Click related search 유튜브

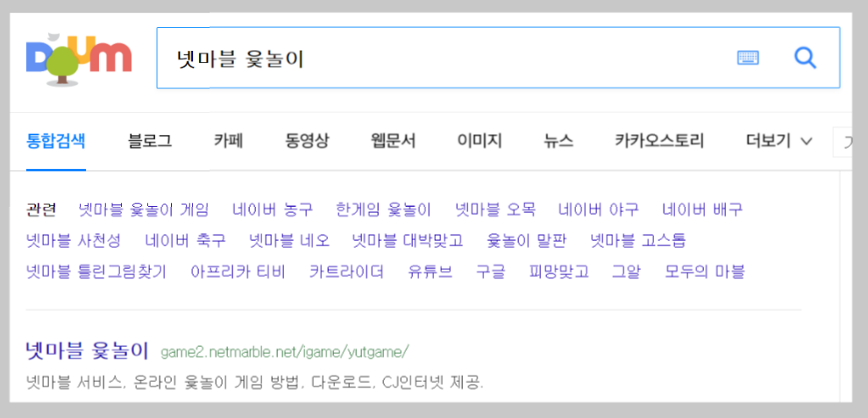click(430, 272)
